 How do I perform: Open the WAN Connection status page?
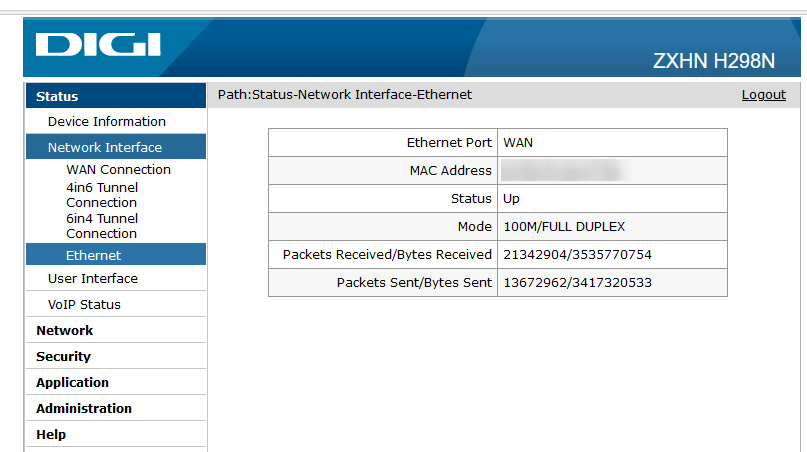pos(118,169)
